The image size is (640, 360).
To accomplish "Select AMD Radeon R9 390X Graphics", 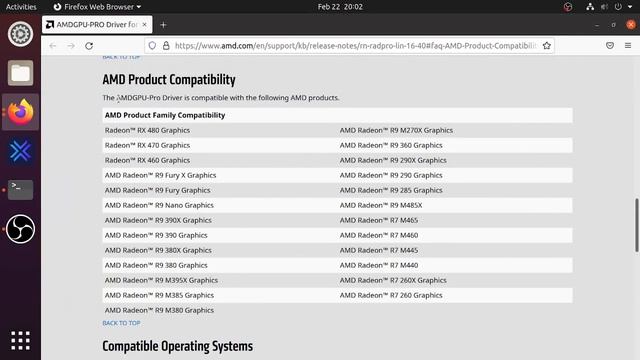I will coord(158,220).
